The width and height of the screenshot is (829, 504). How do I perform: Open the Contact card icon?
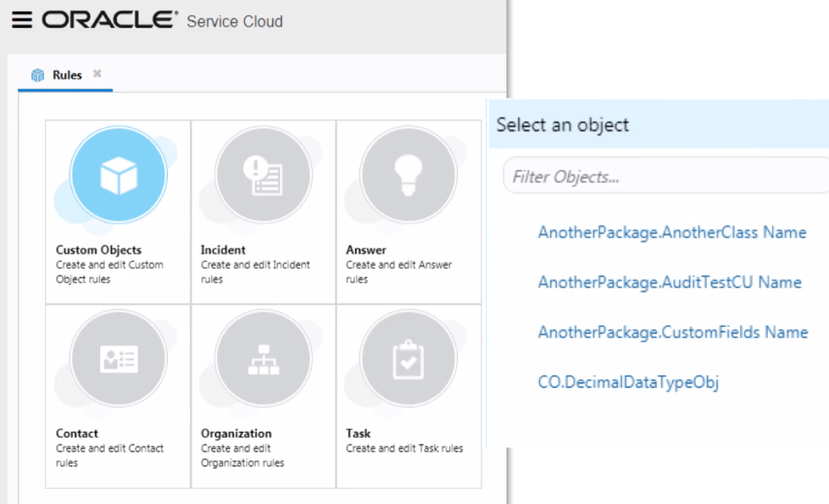coord(118,359)
